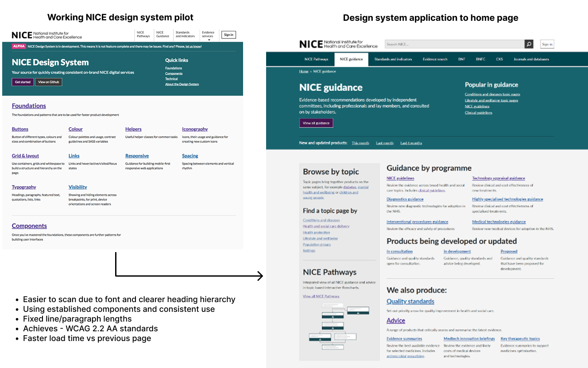The width and height of the screenshot is (588, 368).
Task: Click the Get started button
Action: tap(23, 82)
